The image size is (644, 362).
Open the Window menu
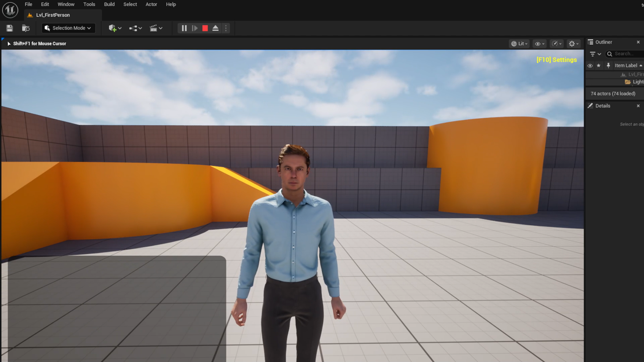[66, 4]
